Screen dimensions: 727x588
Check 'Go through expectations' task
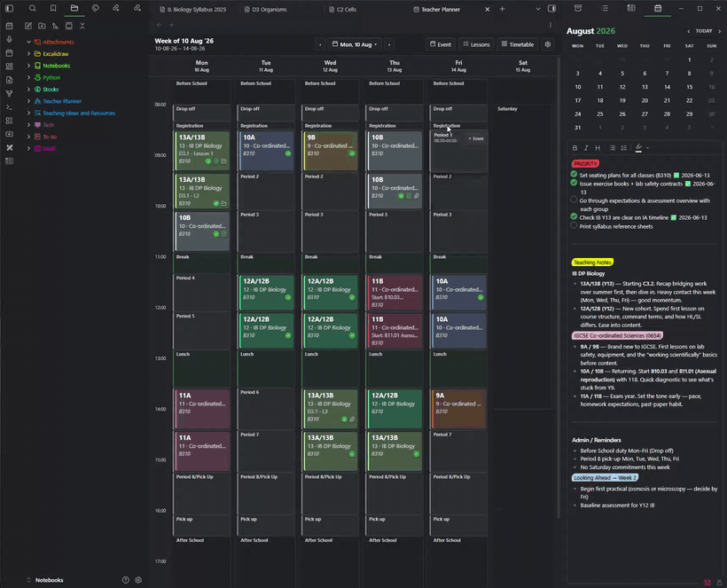pos(574,200)
